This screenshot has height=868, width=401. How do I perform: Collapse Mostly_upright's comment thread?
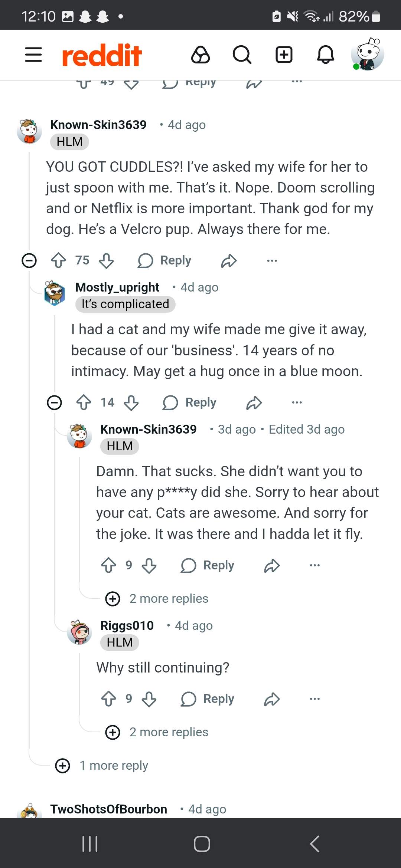55,402
